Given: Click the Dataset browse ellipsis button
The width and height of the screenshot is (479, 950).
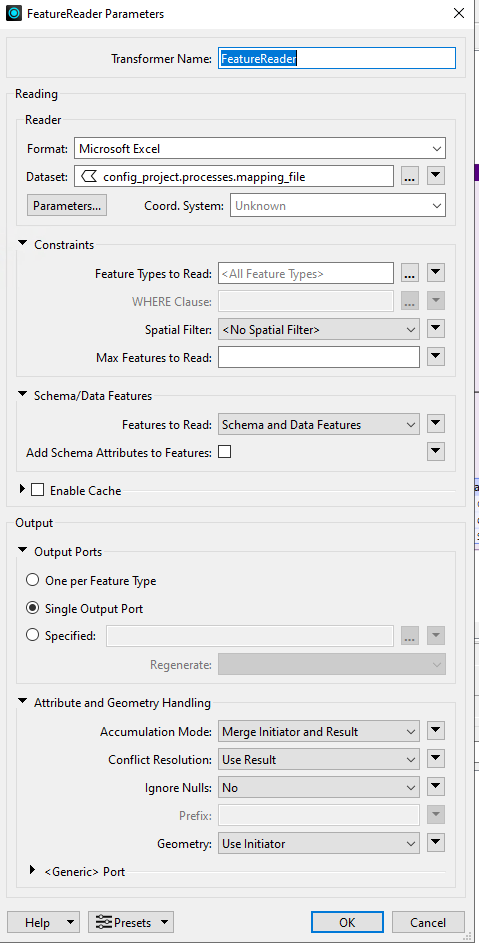Looking at the screenshot, I should 410,177.
